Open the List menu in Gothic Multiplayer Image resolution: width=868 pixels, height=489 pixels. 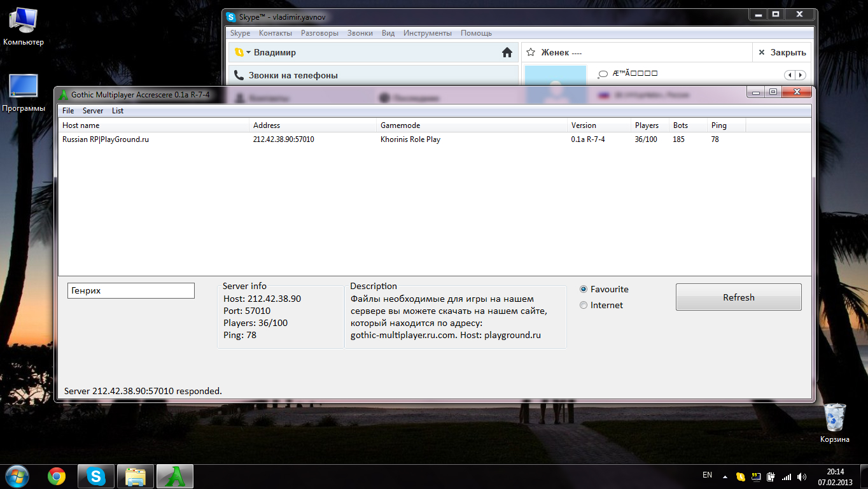coord(118,111)
